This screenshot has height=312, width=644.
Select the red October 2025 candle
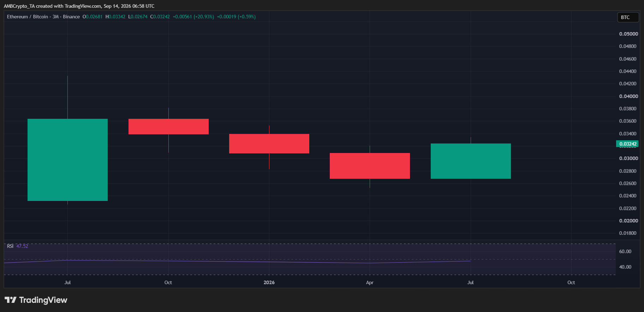pyautogui.click(x=168, y=127)
